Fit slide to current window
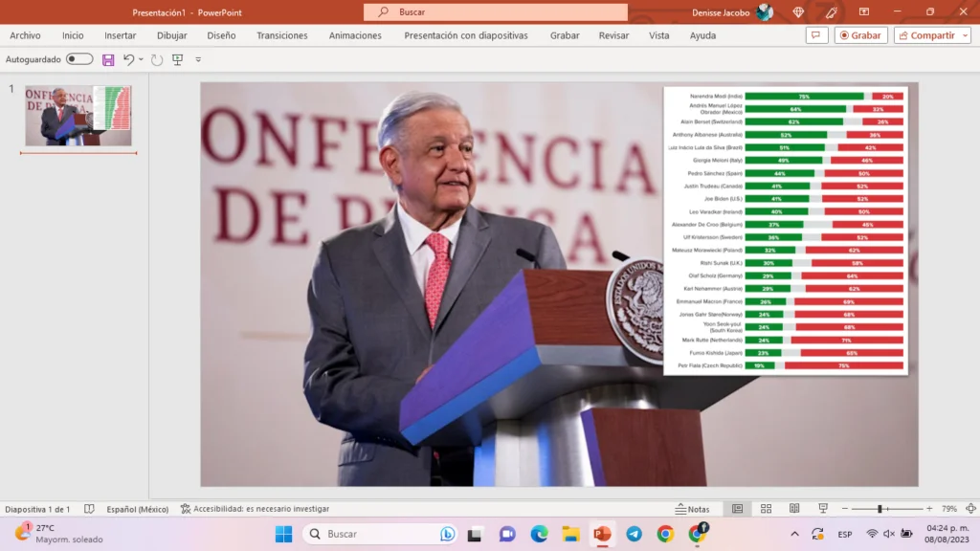 [x=970, y=509]
